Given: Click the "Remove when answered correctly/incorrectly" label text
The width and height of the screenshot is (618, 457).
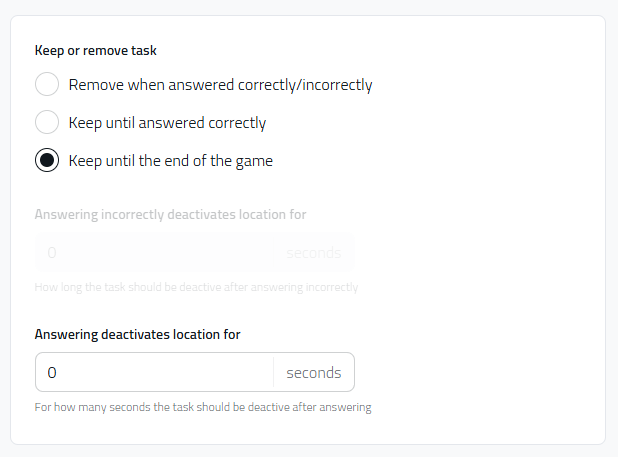Looking at the screenshot, I should 220,85.
